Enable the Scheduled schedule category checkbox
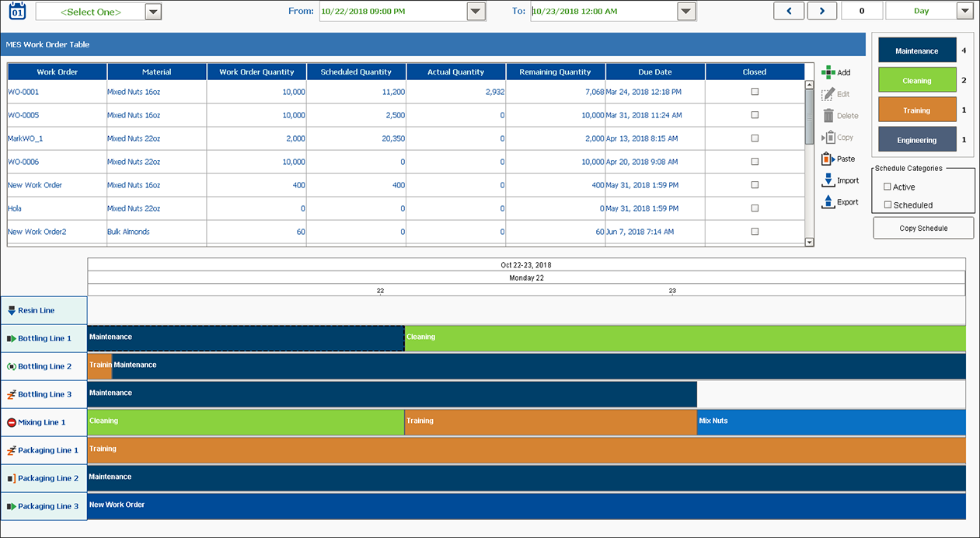 pos(889,204)
